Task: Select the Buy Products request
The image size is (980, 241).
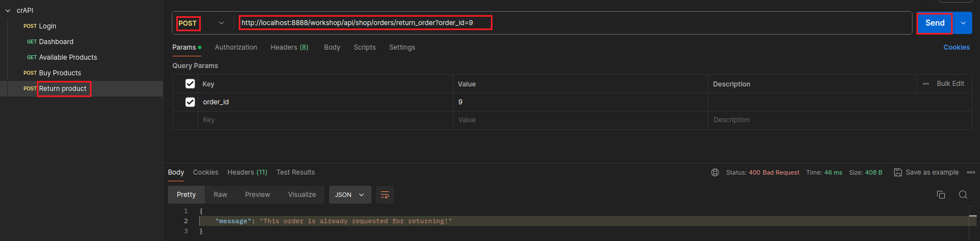Action: 60,73
